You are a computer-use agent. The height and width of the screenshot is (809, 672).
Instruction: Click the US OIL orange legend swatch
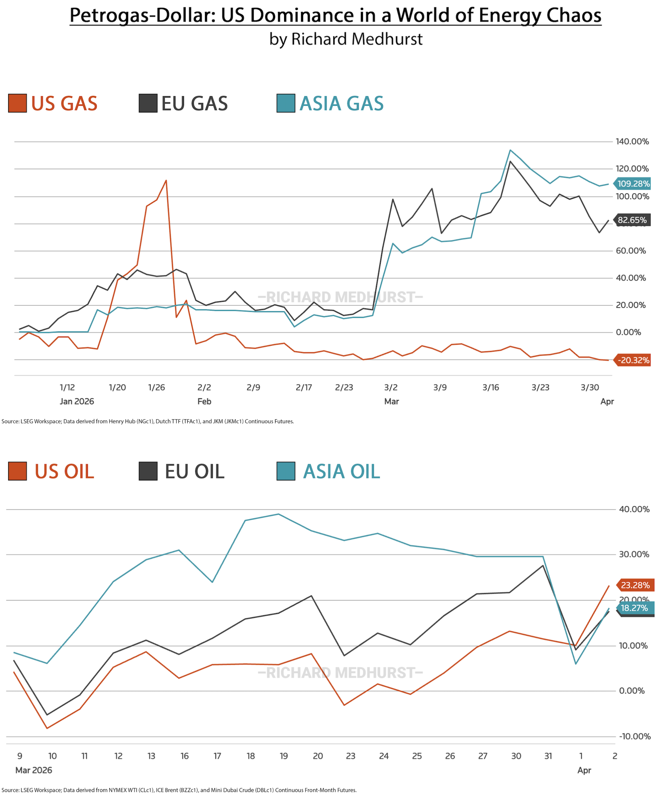click(17, 471)
